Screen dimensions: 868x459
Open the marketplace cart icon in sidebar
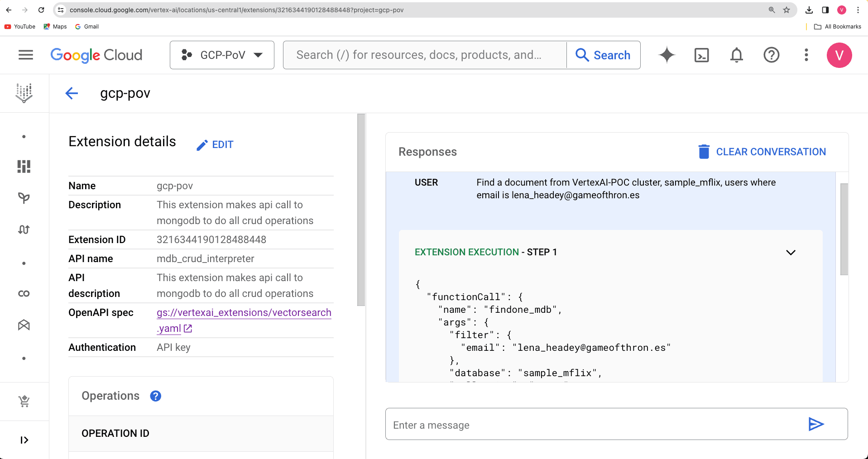click(x=24, y=401)
